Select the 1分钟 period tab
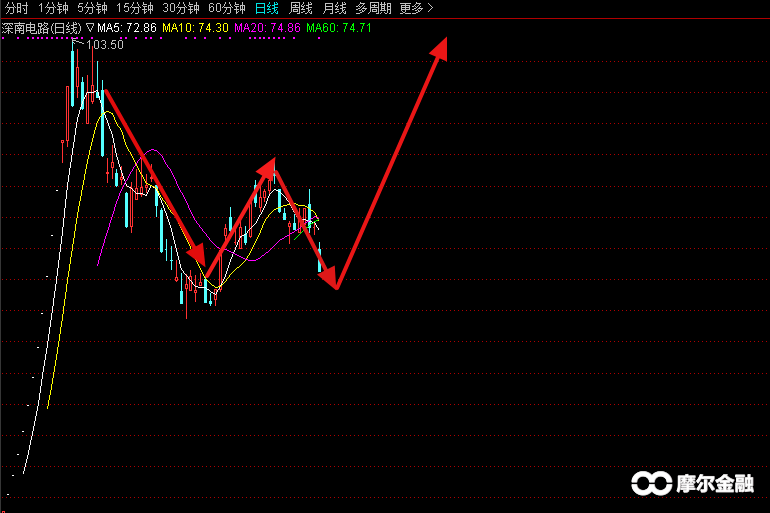 53,8
